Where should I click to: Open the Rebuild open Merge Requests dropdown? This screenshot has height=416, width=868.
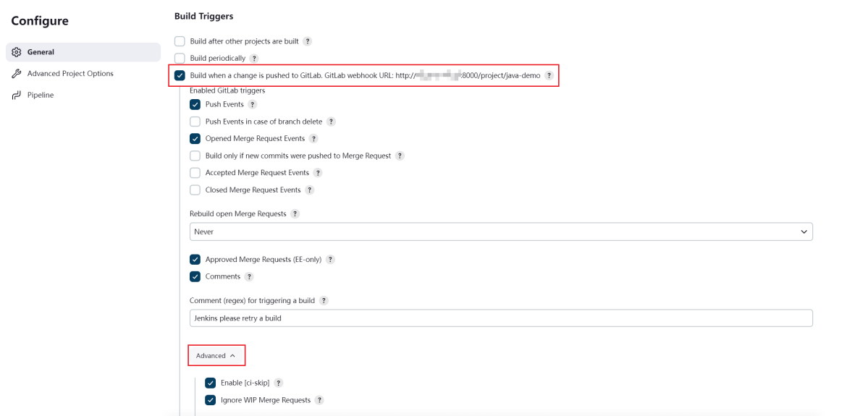point(501,232)
